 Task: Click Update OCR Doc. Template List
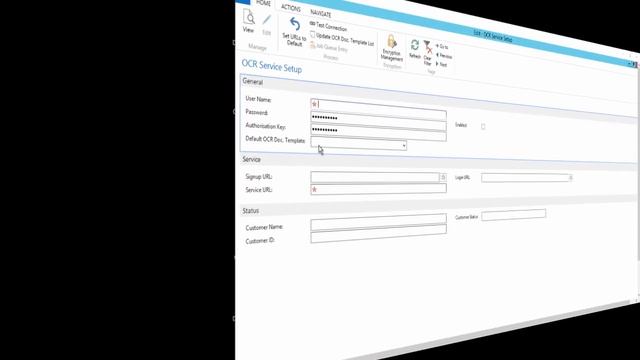[342, 38]
